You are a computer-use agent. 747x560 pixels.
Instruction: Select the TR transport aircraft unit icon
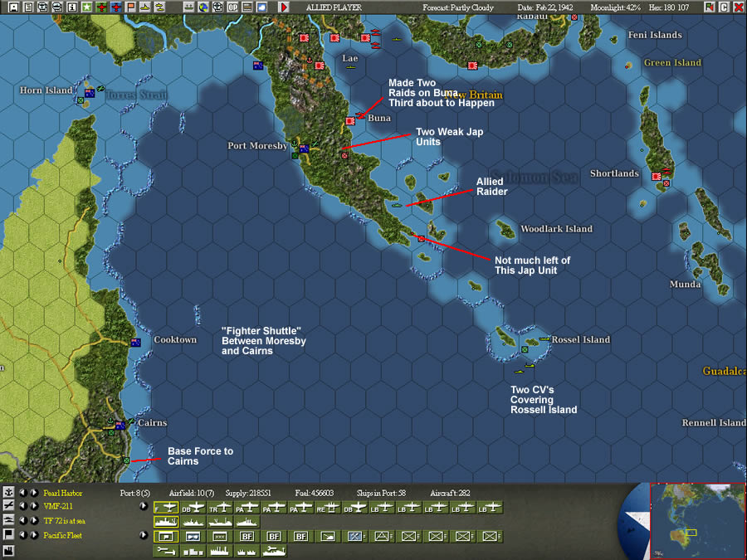[x=220, y=508]
